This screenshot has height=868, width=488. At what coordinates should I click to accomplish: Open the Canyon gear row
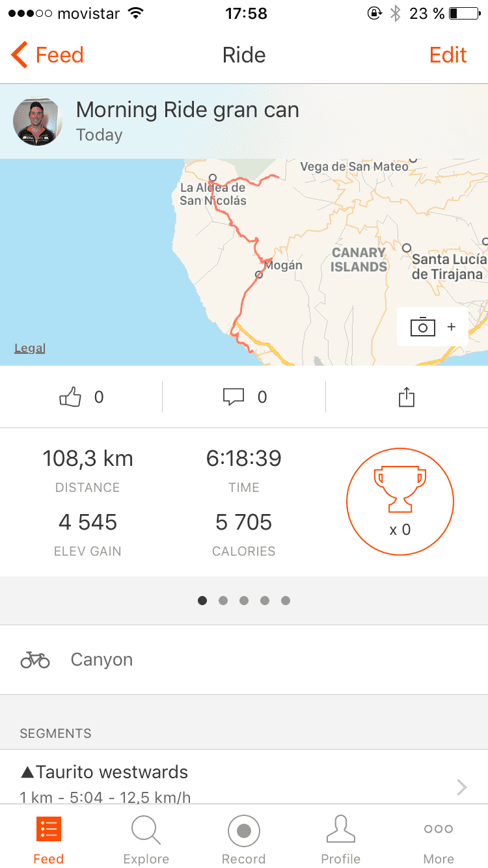[x=244, y=660]
